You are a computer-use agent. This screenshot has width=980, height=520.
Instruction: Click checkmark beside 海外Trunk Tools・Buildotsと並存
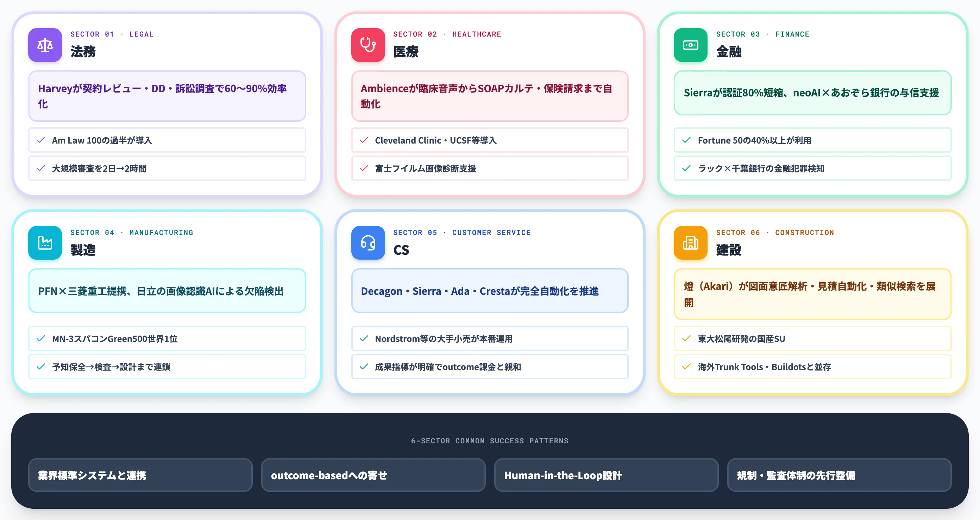(686, 367)
